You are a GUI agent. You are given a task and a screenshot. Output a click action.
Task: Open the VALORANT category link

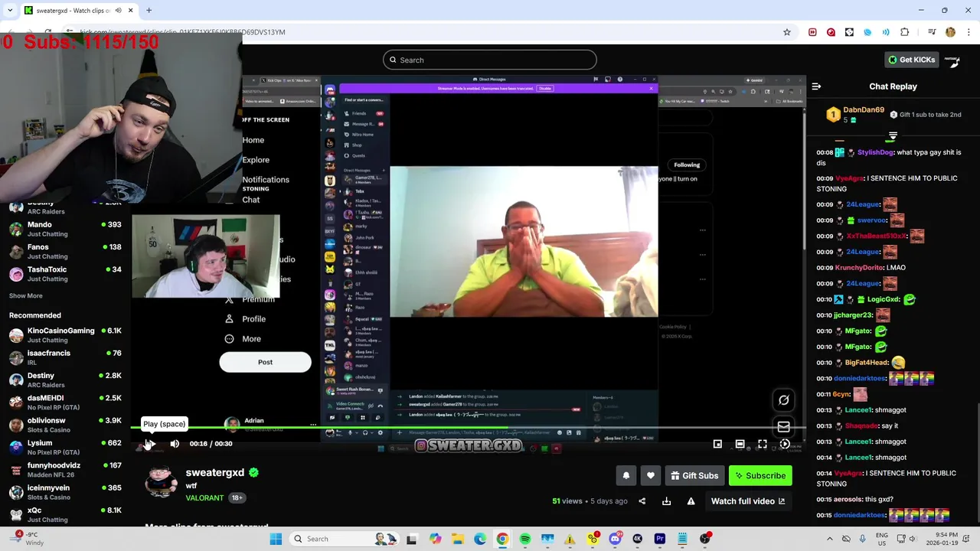point(204,498)
